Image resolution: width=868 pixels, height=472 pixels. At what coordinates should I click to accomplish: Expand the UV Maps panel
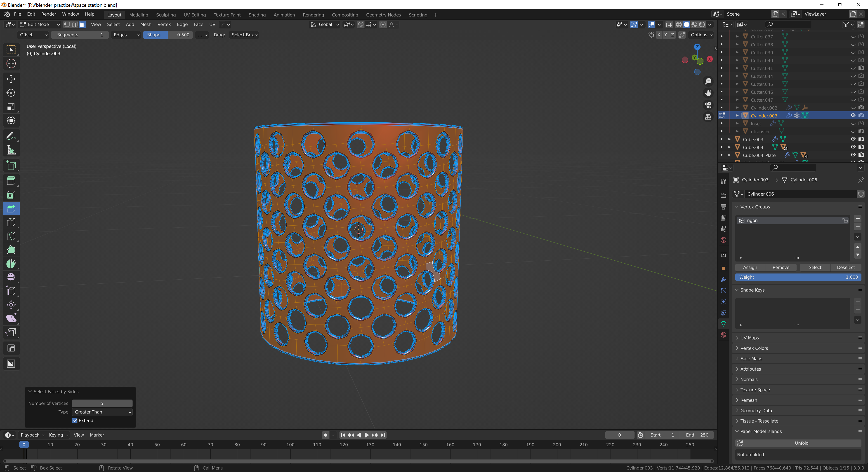tap(749, 338)
